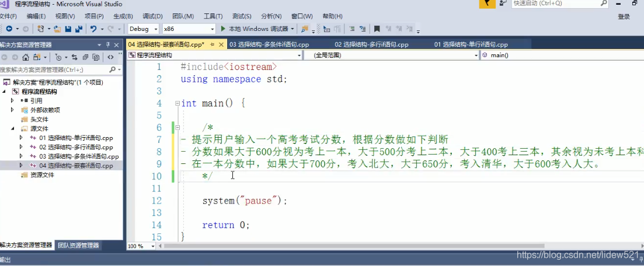644x266 pixels.
Task: Click the Find in Files icon in toolbar
Action: pyautogui.click(x=305, y=29)
